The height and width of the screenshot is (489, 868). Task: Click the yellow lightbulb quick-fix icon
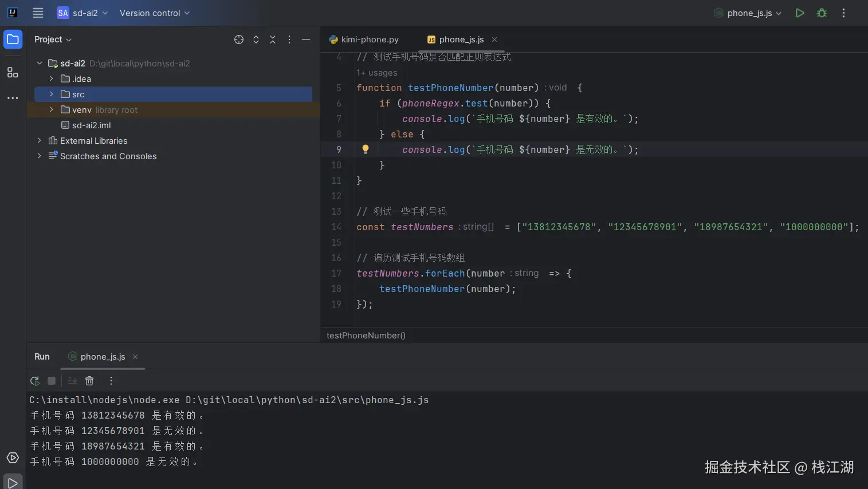pyautogui.click(x=366, y=149)
